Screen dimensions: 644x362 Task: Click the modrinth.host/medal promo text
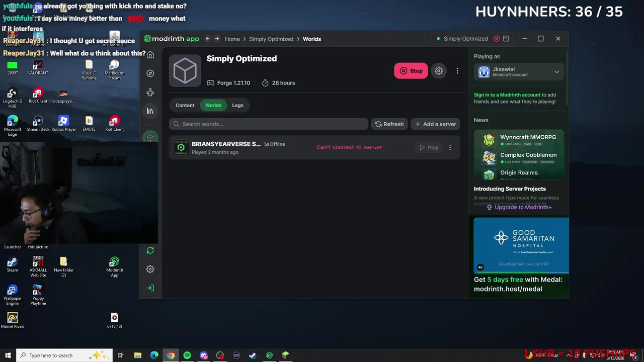pyautogui.click(x=508, y=289)
